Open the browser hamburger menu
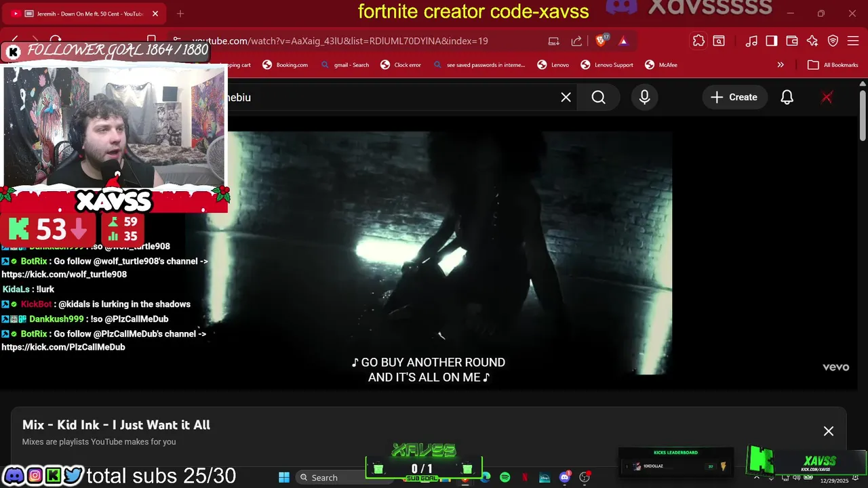The height and width of the screenshot is (488, 868). click(x=853, y=41)
